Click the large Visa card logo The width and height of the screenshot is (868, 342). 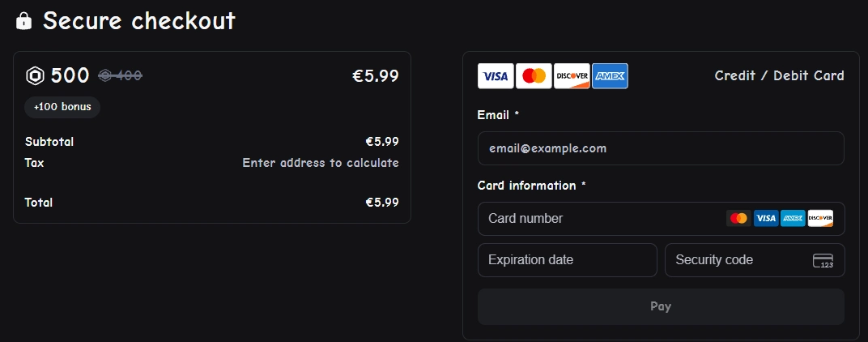[496, 76]
